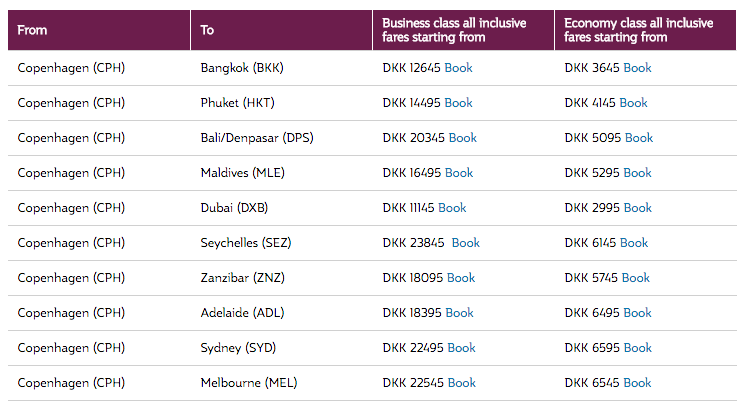Book Zanzibar business DKK 18095 fare
This screenshot has height=403, width=742.
(x=461, y=278)
